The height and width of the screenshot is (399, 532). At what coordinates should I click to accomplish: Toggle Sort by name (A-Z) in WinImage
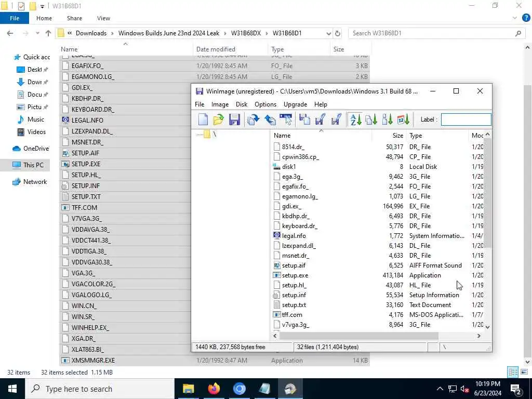tap(355, 119)
